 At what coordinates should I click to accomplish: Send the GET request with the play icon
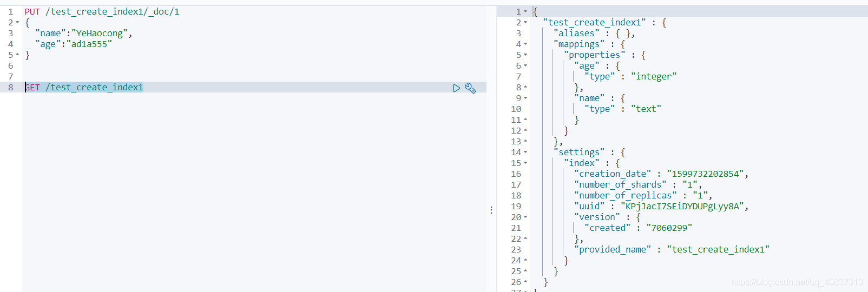pos(456,88)
